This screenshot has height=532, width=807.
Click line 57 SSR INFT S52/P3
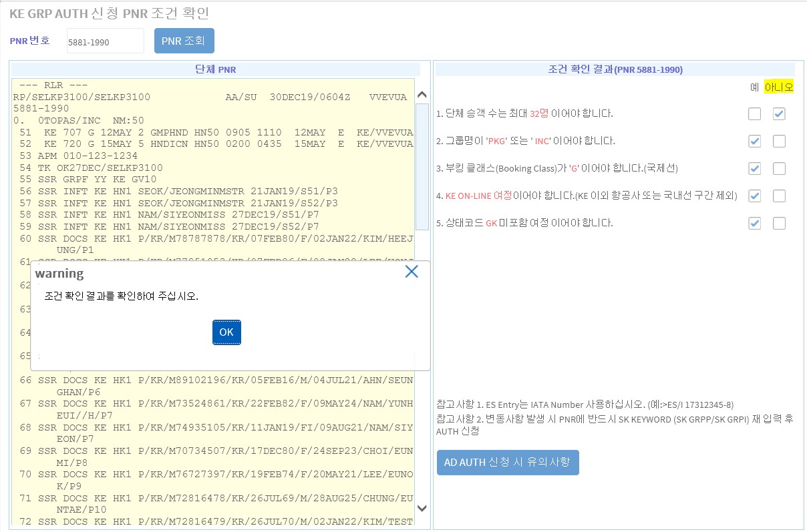(178, 203)
